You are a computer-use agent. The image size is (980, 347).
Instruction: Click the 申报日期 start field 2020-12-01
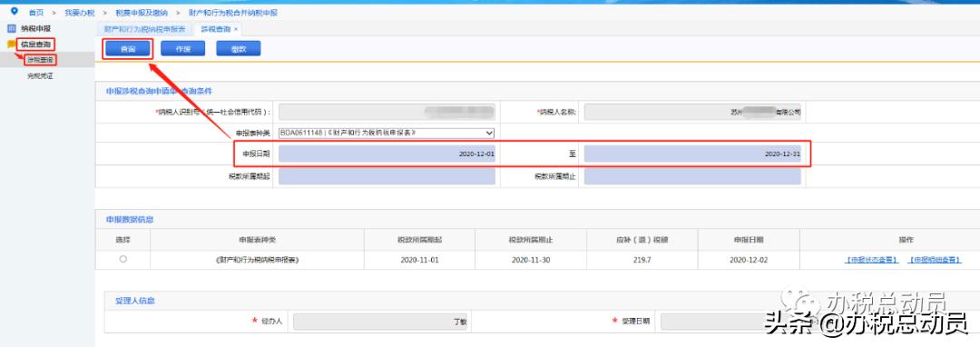(387, 154)
